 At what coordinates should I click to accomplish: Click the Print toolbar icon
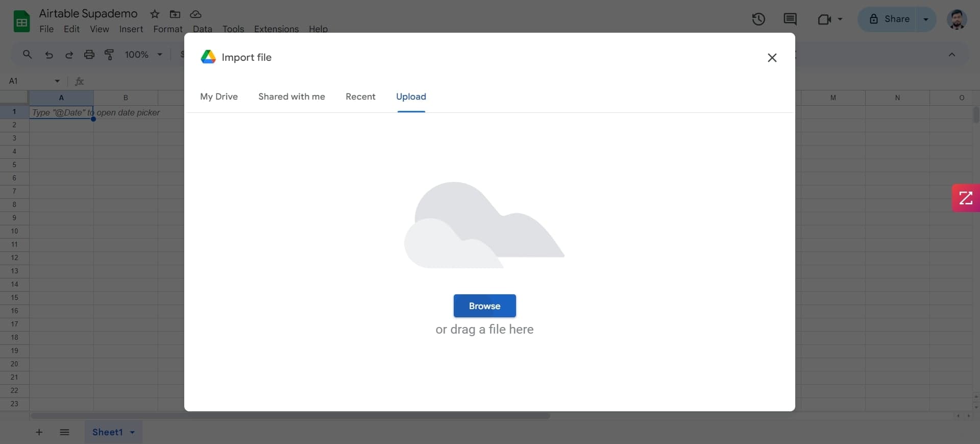(89, 54)
